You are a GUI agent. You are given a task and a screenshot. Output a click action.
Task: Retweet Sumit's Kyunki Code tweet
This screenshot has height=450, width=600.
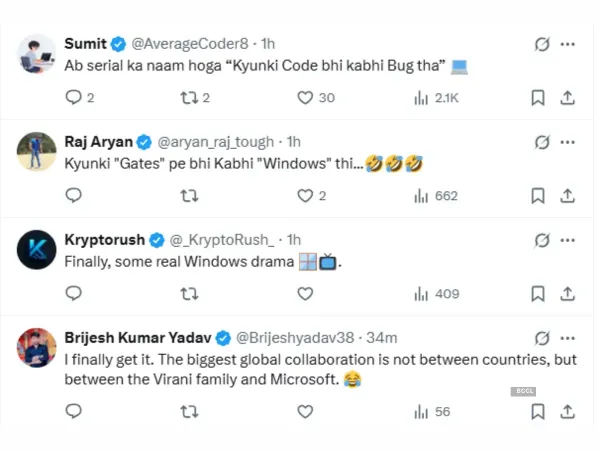coord(187,97)
